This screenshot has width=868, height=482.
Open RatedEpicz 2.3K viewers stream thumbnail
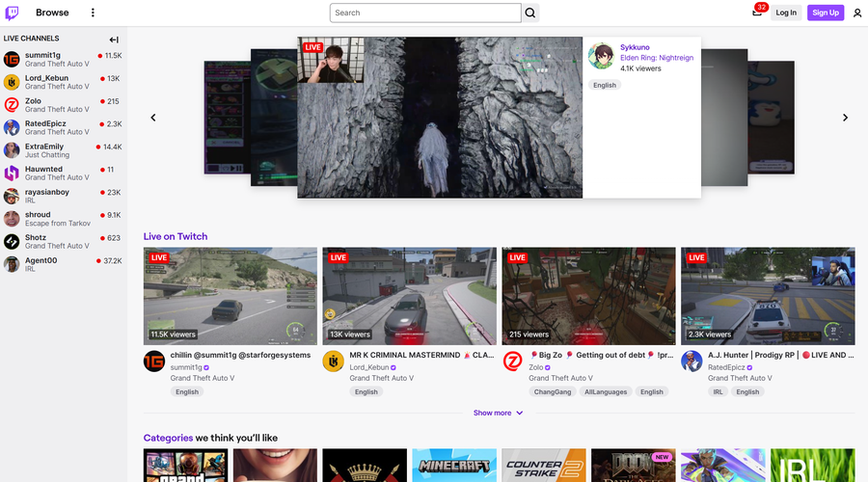click(768, 296)
